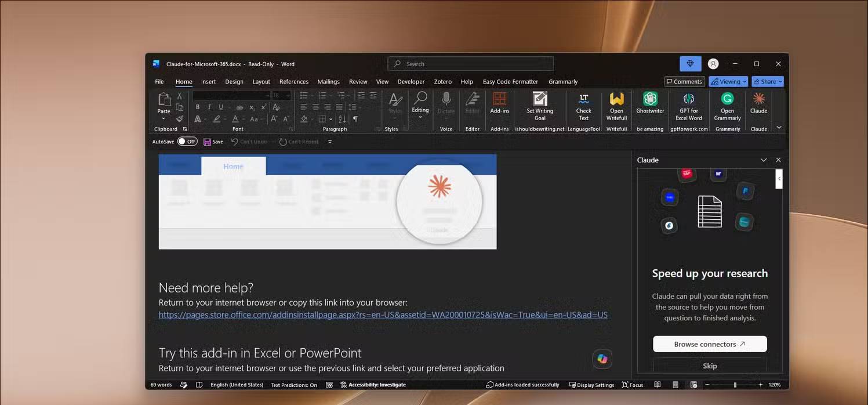The height and width of the screenshot is (405, 868).
Task: Switch to Web Layout view icon
Action: (693, 385)
